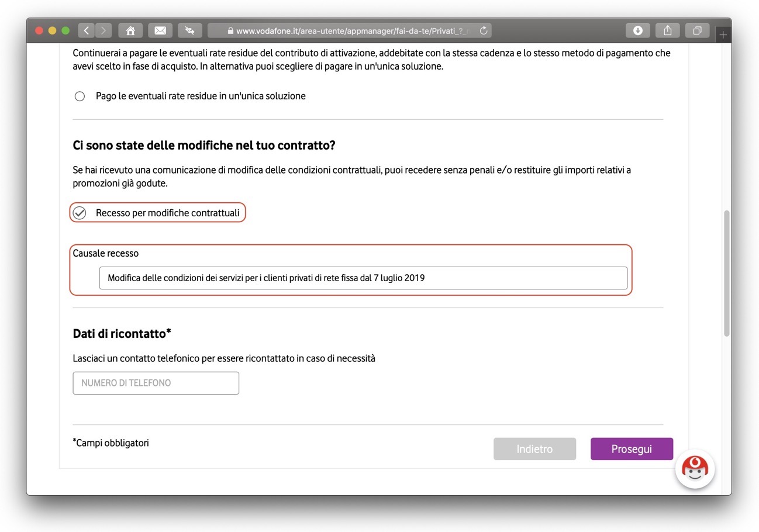The image size is (759, 532).
Task: Open the Vodafone chat assistant bubble
Action: pyautogui.click(x=695, y=468)
